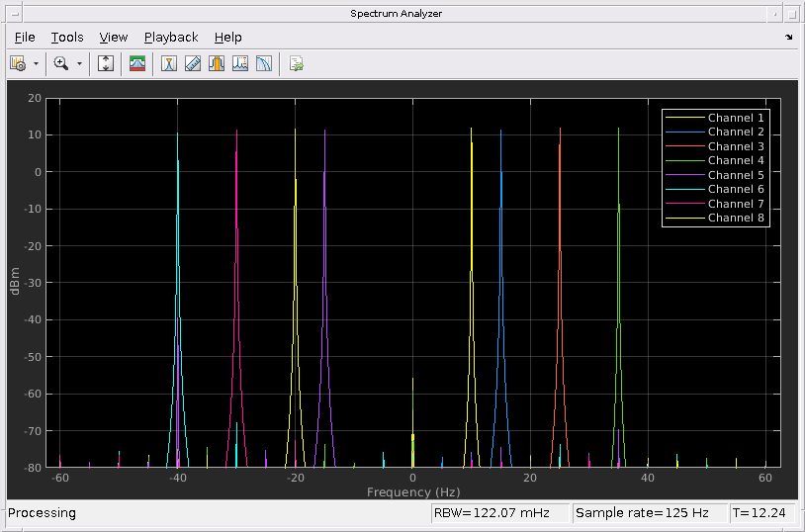Viewport: 805px width, 532px height.
Task: Hide Channel 7 via legend entry
Action: click(736, 204)
